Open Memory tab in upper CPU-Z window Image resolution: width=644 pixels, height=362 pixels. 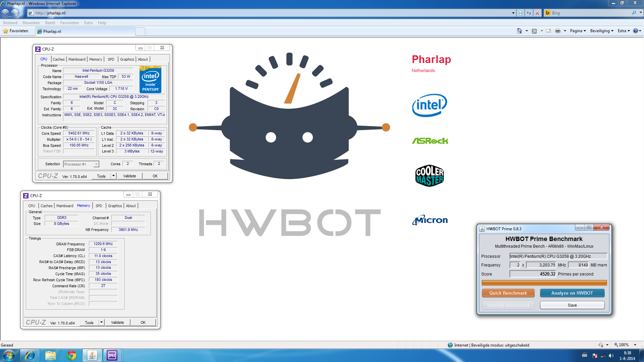pos(96,59)
